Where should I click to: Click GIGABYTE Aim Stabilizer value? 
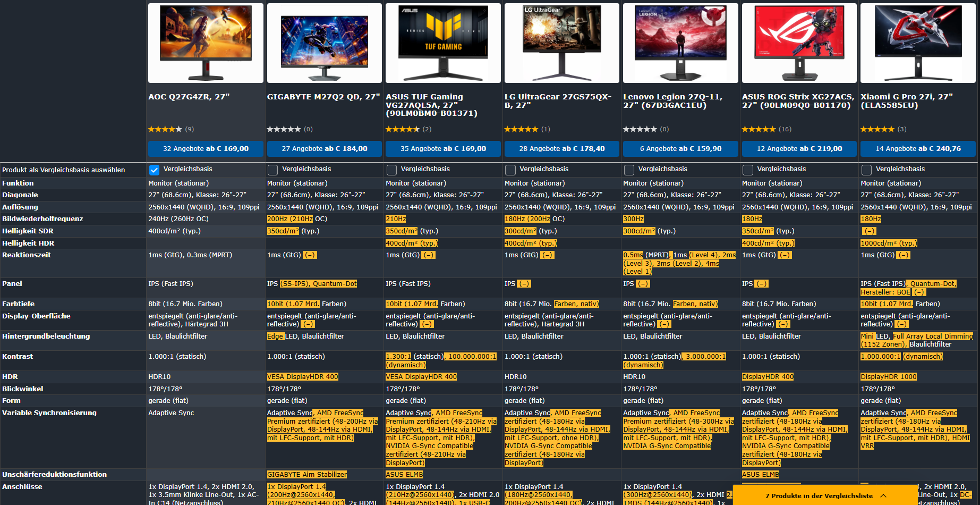click(x=307, y=474)
